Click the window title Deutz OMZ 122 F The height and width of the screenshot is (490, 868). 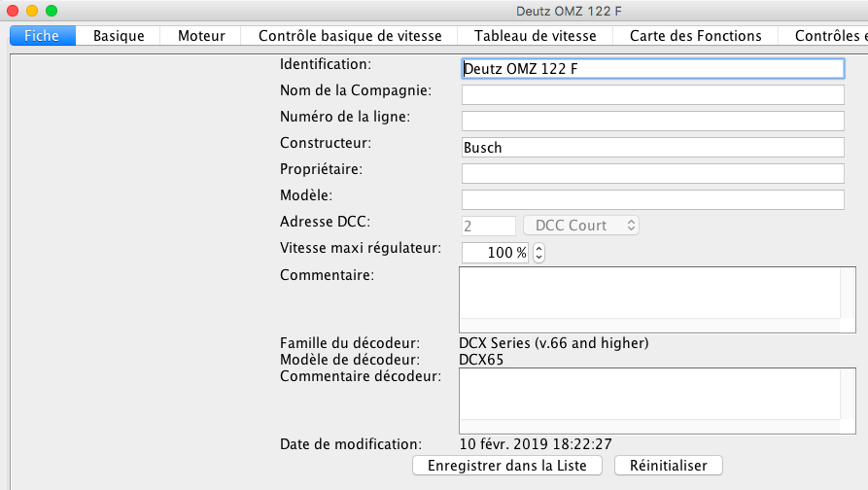tap(569, 11)
